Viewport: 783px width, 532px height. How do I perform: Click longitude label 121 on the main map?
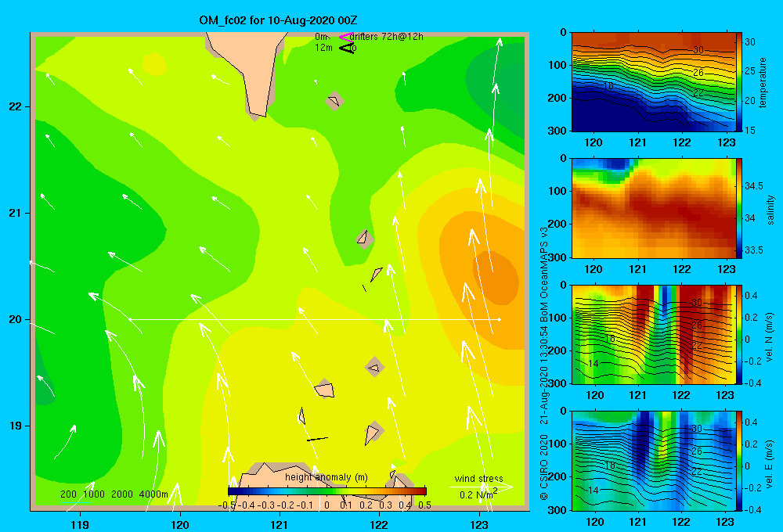click(280, 524)
